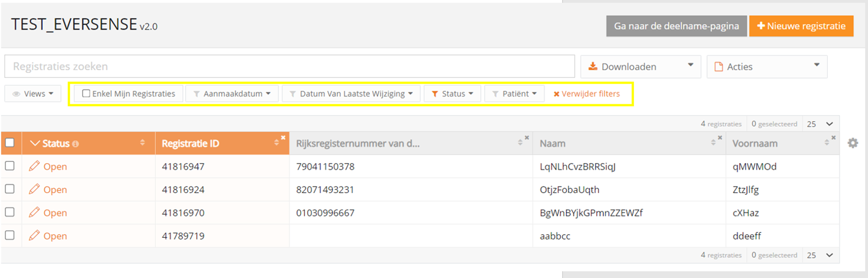Toggle the Enkel Mijn Registraties checkbox
The image size is (868, 278).
[86, 94]
